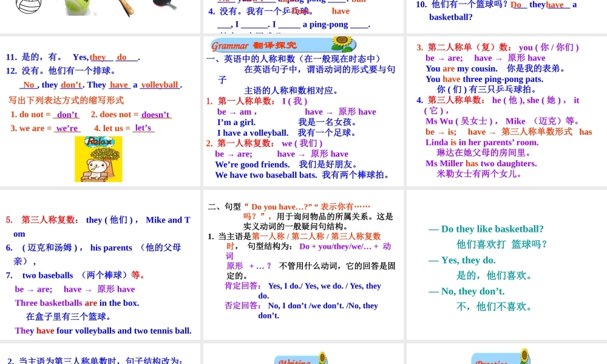Click the line 'We have two baseball bats.'
This screenshot has height=364, width=607.
click(x=266, y=175)
